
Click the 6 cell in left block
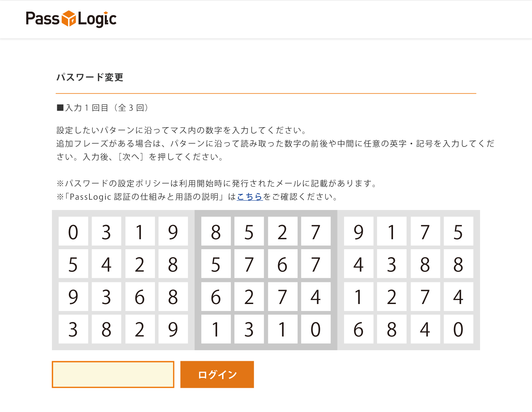[x=140, y=297]
